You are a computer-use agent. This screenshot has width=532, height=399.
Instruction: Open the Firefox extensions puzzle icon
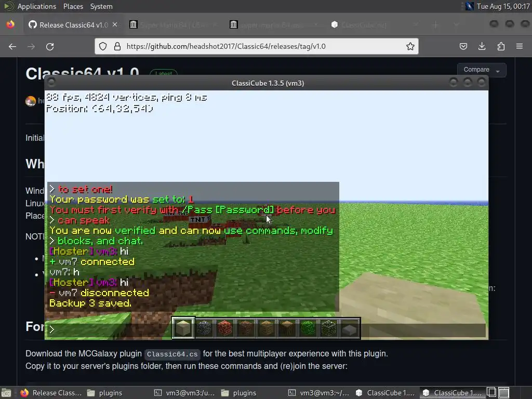[x=501, y=46]
